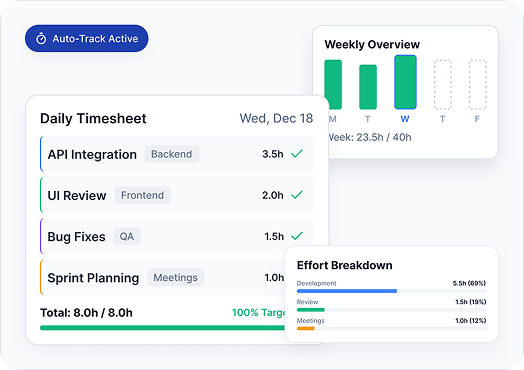Select the Tuesday green bar in Weekly Overview
The width and height of the screenshot is (524, 370).
point(368,87)
